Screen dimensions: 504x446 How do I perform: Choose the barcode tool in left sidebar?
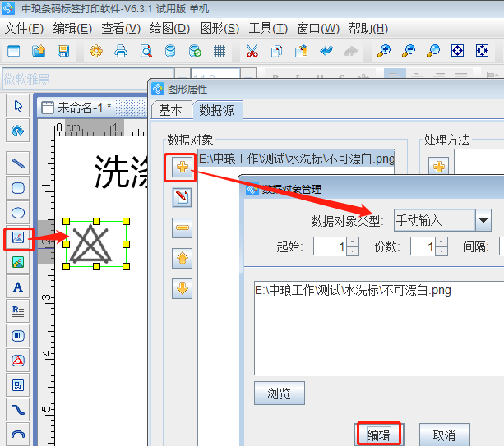(x=17, y=335)
